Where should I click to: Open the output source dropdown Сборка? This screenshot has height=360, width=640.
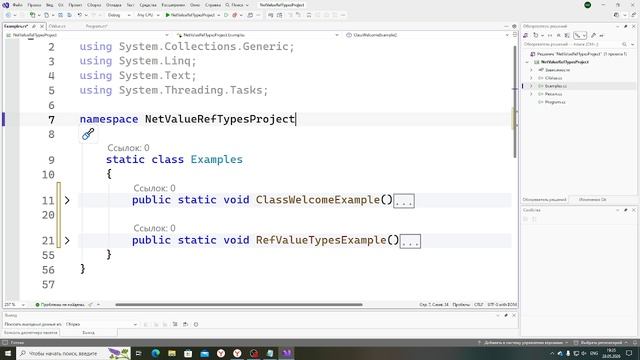(101, 324)
